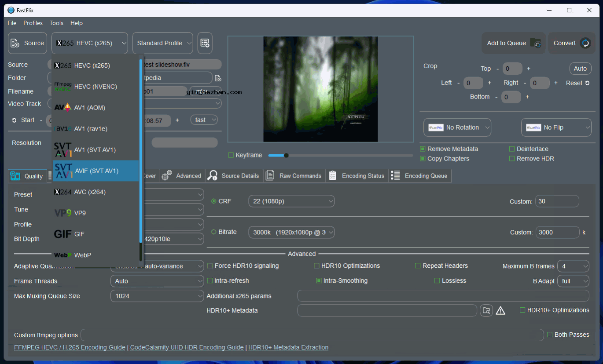Click the WebP logo icon
This screenshot has width=603, height=364.
(x=63, y=255)
